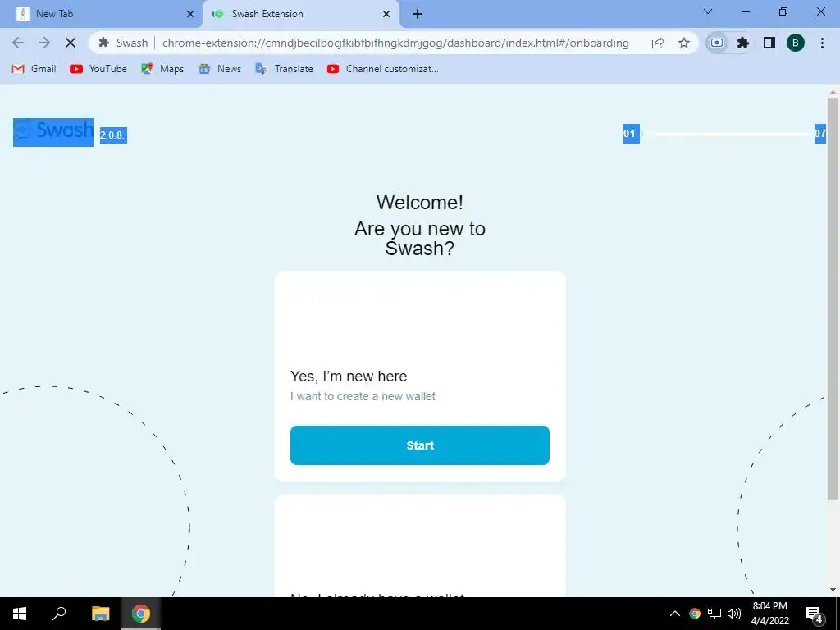Click the highlighted extension icon in toolbar

(x=717, y=43)
